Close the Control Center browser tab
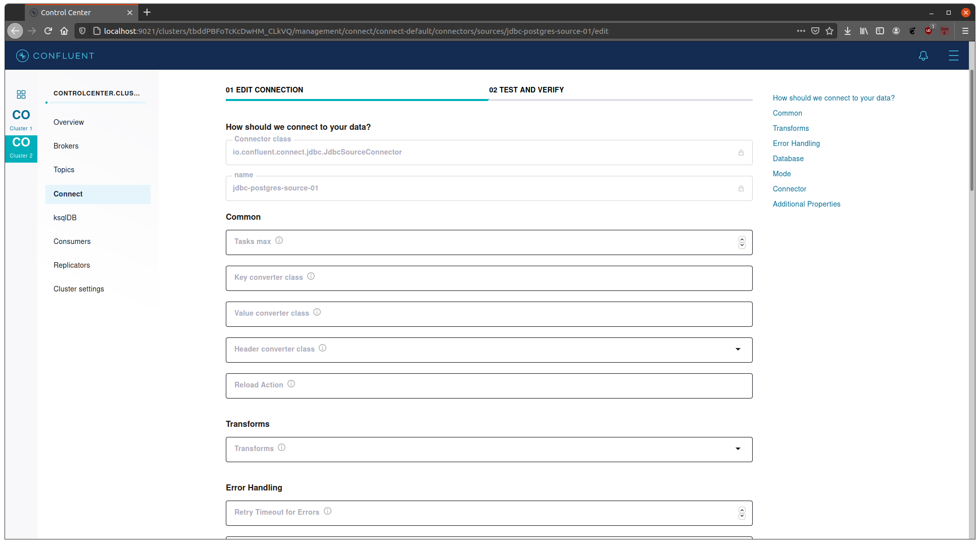The height and width of the screenshot is (544, 980). coord(130,12)
